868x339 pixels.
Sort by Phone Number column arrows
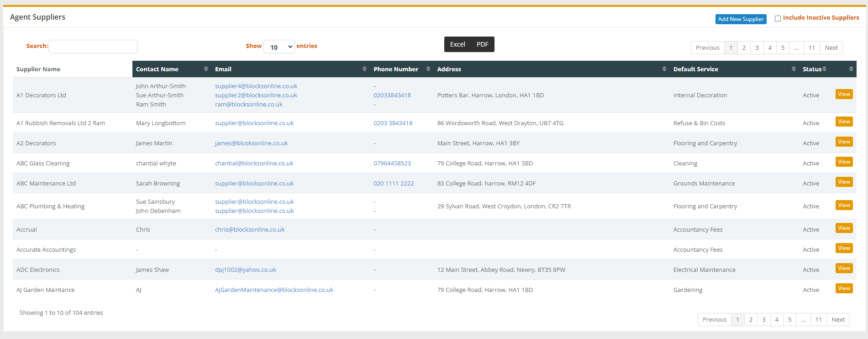pos(428,69)
